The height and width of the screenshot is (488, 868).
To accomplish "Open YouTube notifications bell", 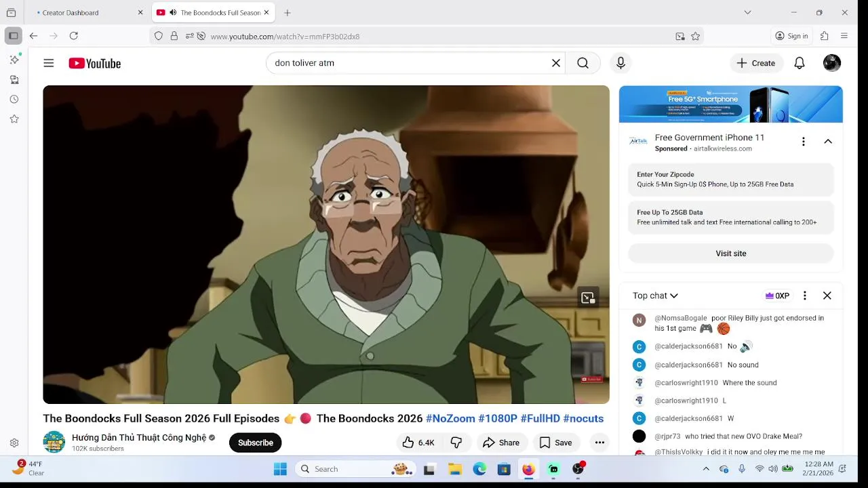I will pos(800,63).
